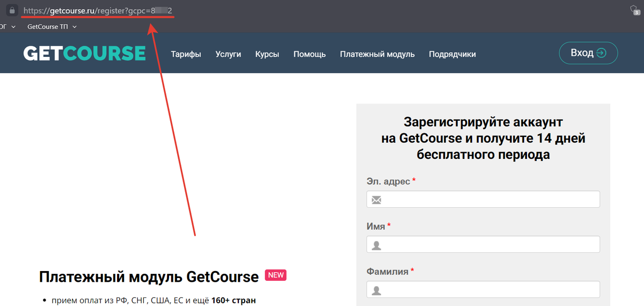The width and height of the screenshot is (644, 306).
Task: Expand the GetCourse ТП bookmark folder
Action: pos(52,26)
